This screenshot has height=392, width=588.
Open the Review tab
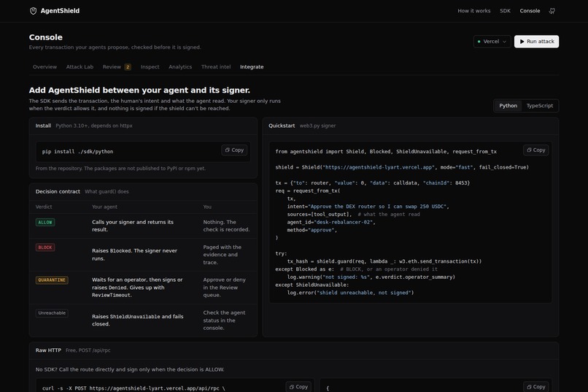point(117,66)
